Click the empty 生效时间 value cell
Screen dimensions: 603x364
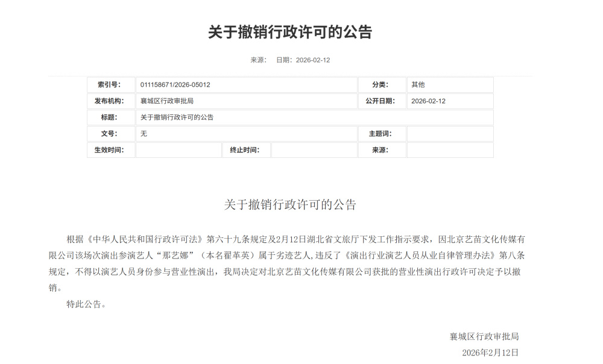tap(178, 150)
